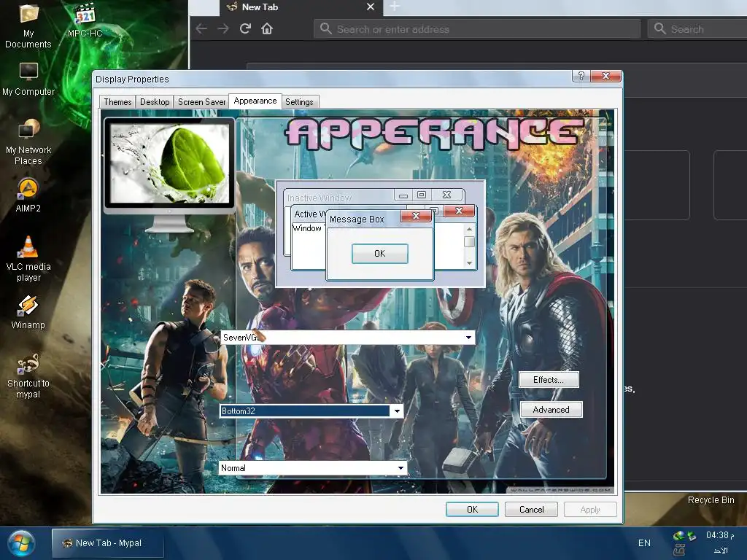Viewport: 747px width, 560px height.
Task: Click the Inactive Window preview title
Action: point(320,198)
